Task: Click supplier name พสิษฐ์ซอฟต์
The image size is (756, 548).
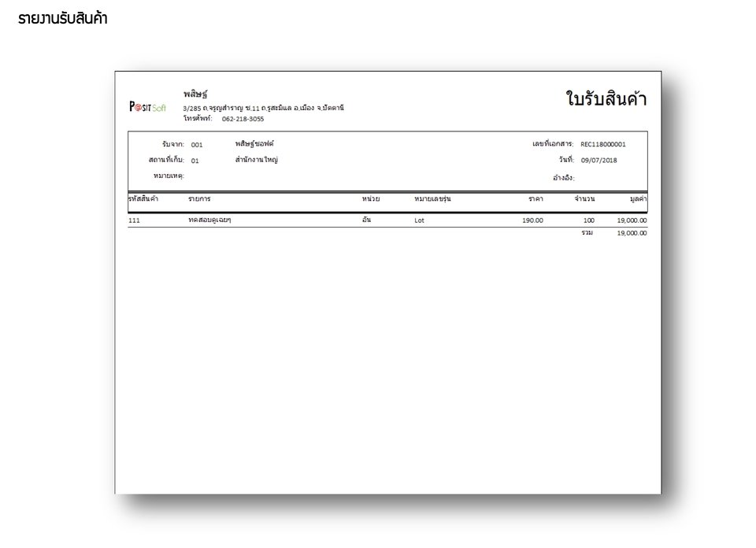Action: coord(254,143)
